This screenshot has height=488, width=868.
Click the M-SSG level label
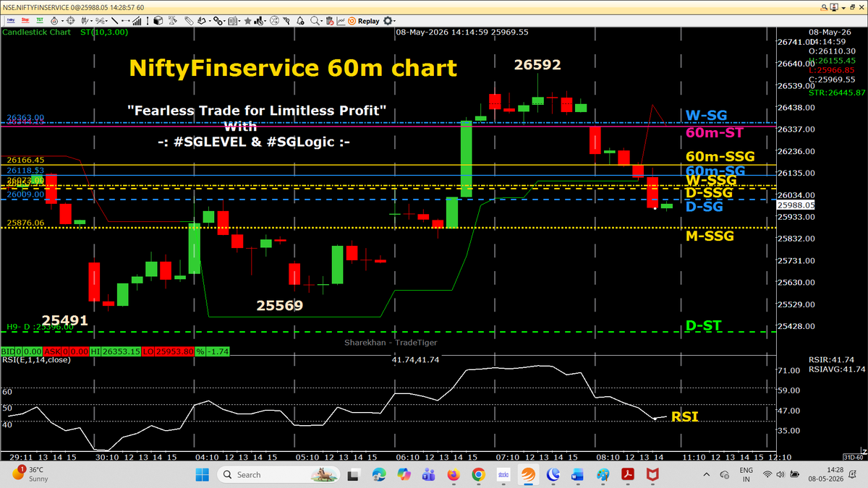tap(710, 236)
